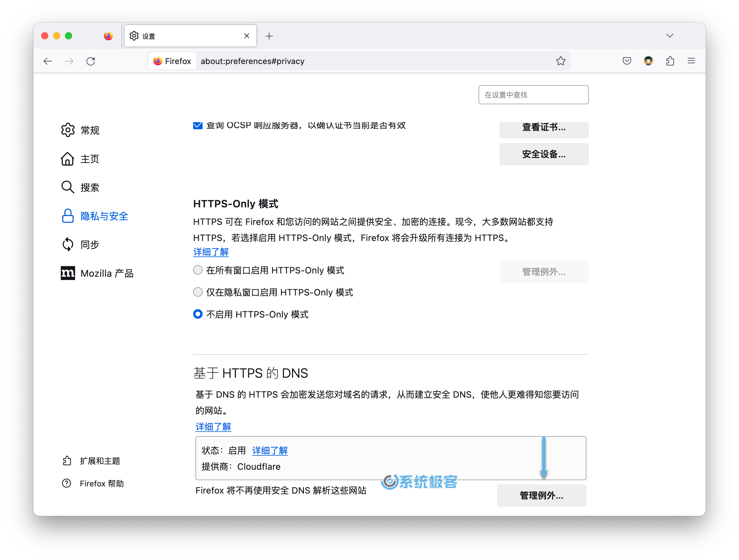
Task: Open the 常规 settings category
Action: (80, 130)
